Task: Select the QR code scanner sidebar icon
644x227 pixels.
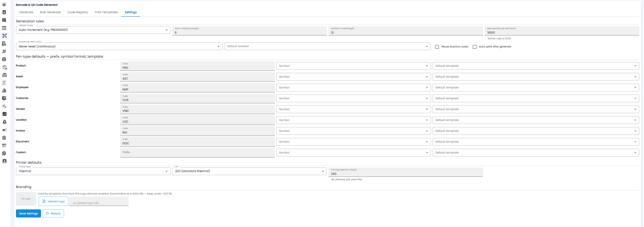Action: [x=4, y=36]
